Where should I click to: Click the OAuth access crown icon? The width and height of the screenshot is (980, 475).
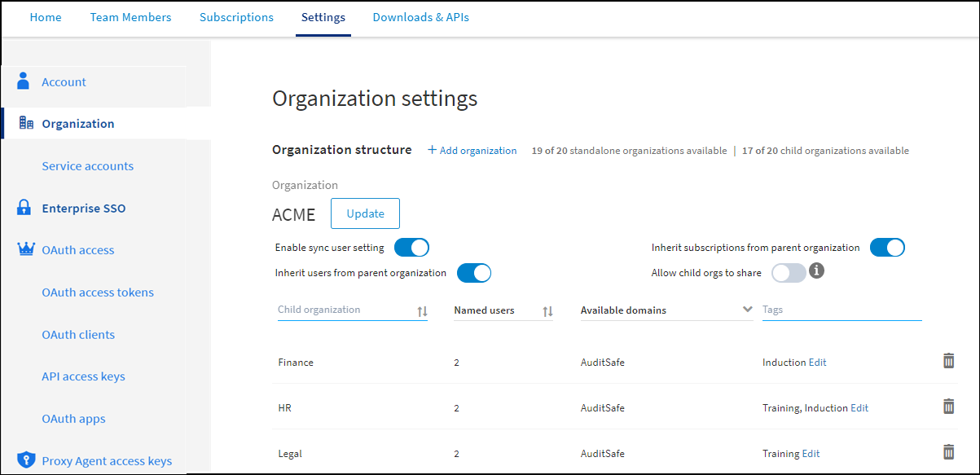[26, 249]
